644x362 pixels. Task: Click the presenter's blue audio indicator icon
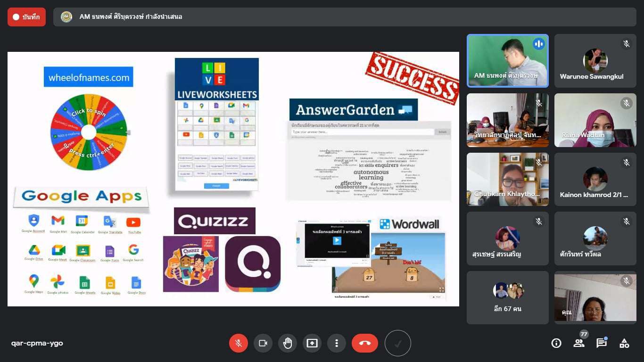pyautogui.click(x=538, y=44)
